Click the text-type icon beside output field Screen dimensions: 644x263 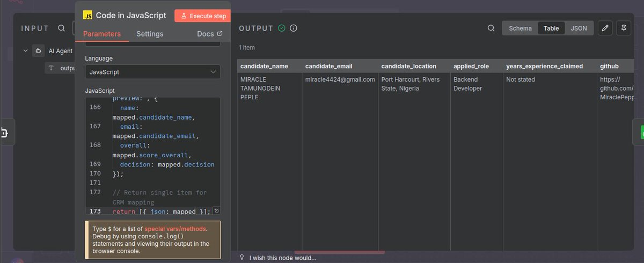click(x=52, y=68)
